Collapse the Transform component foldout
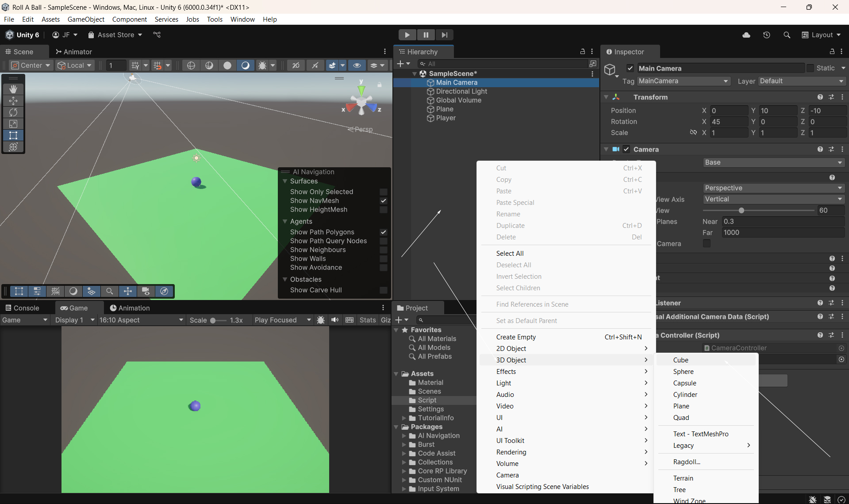This screenshot has width=849, height=504. (606, 97)
